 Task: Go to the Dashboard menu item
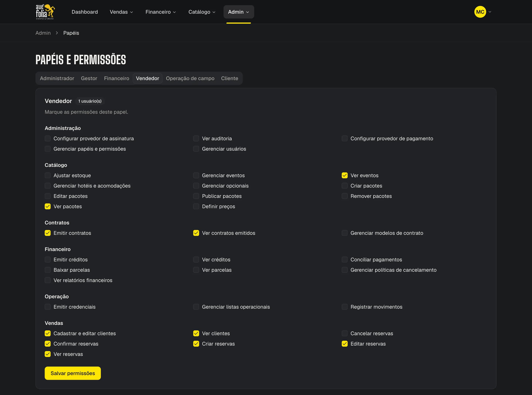pos(85,12)
